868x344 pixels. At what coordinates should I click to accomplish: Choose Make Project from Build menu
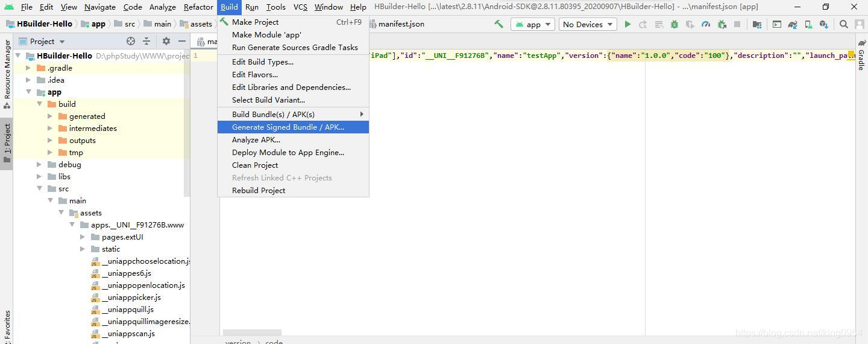pos(293,22)
